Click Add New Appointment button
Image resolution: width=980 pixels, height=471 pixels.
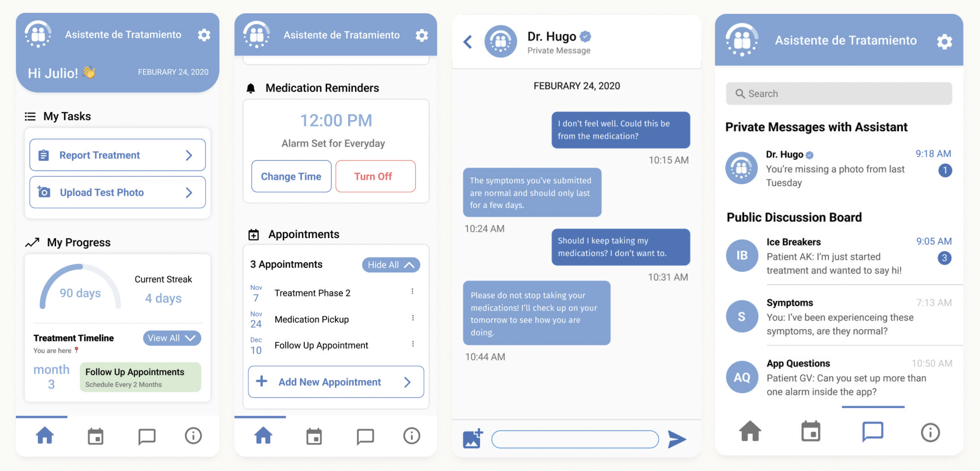(x=336, y=381)
